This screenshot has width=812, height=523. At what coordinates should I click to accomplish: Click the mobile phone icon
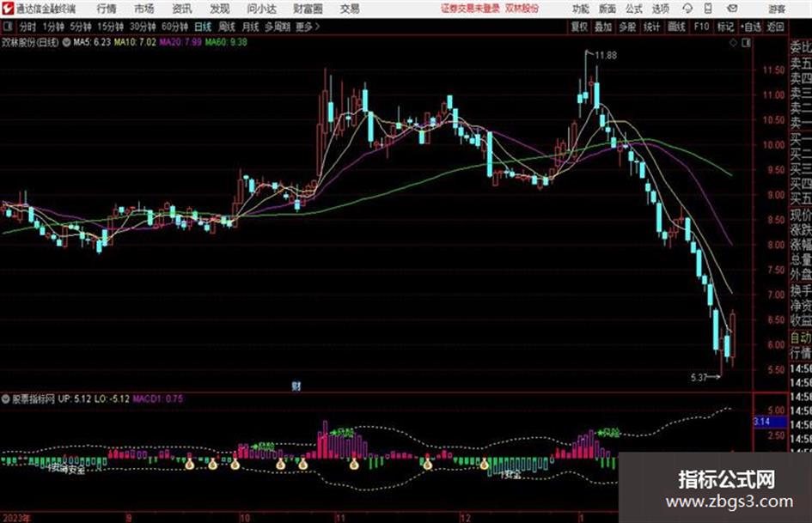(708, 9)
